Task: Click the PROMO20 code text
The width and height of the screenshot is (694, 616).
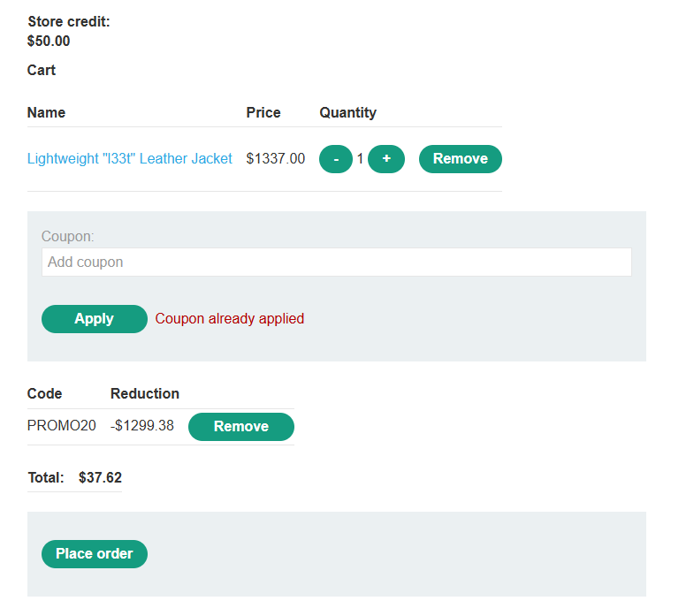Action: 62,426
